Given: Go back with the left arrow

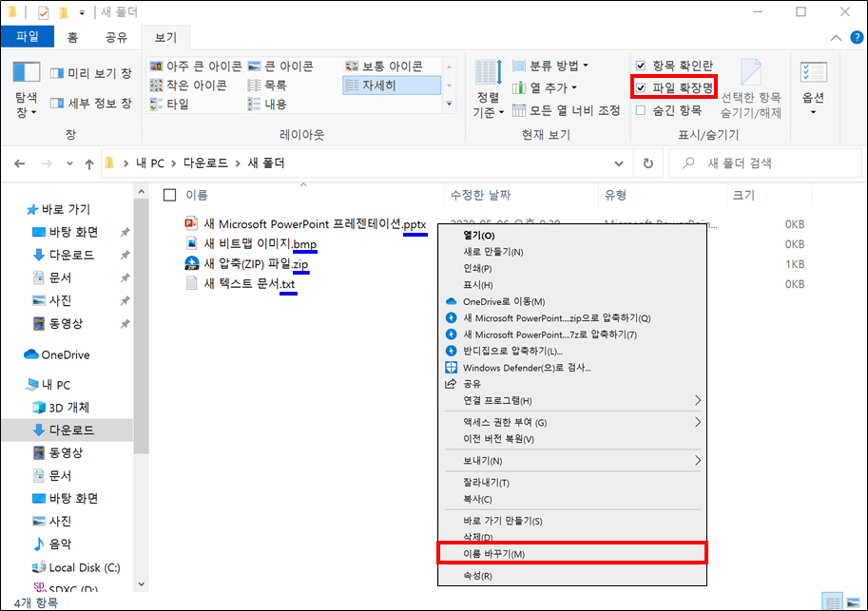Looking at the screenshot, I should 20,163.
